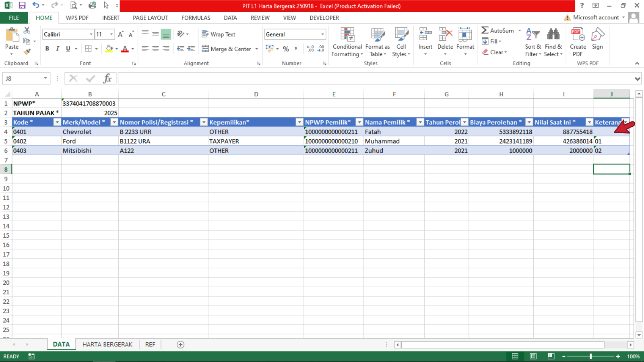Expand the General number format dropdown
Image resolution: width=644 pixels, height=362 pixels.
coord(322,35)
